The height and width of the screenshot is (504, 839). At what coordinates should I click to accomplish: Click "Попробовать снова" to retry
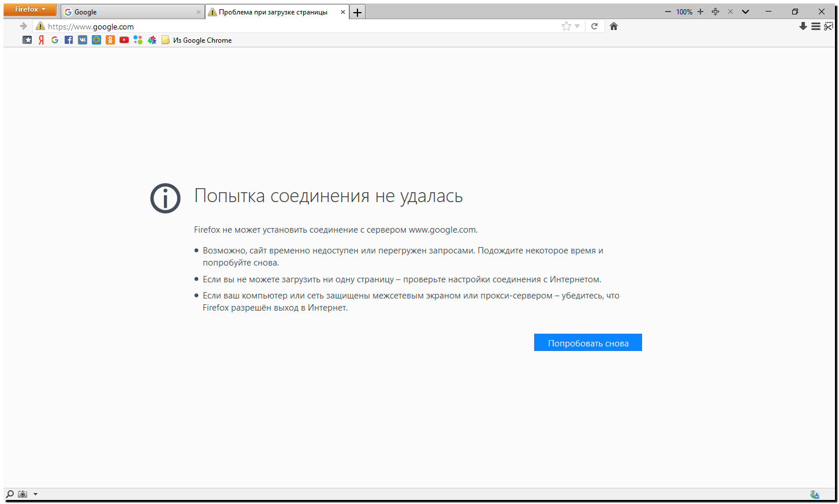pos(588,342)
